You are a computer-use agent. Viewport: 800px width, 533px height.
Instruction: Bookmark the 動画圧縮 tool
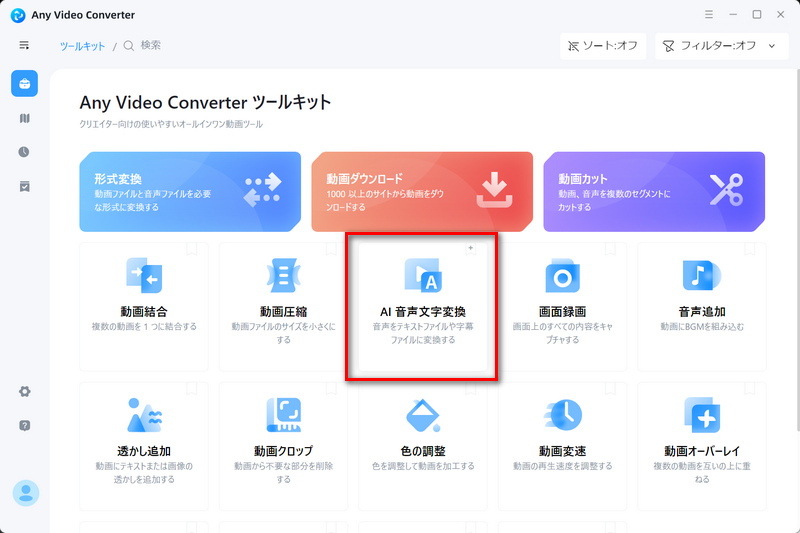(331, 249)
